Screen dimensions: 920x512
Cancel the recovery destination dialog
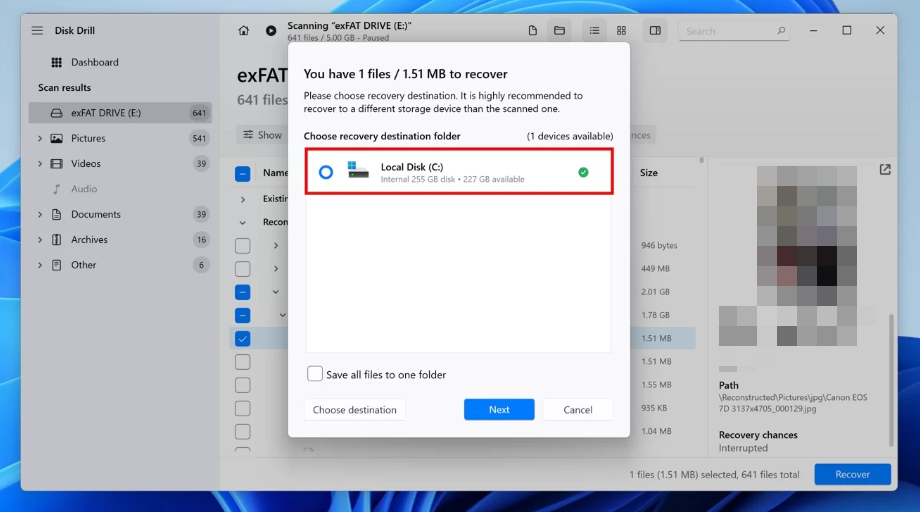(x=578, y=410)
